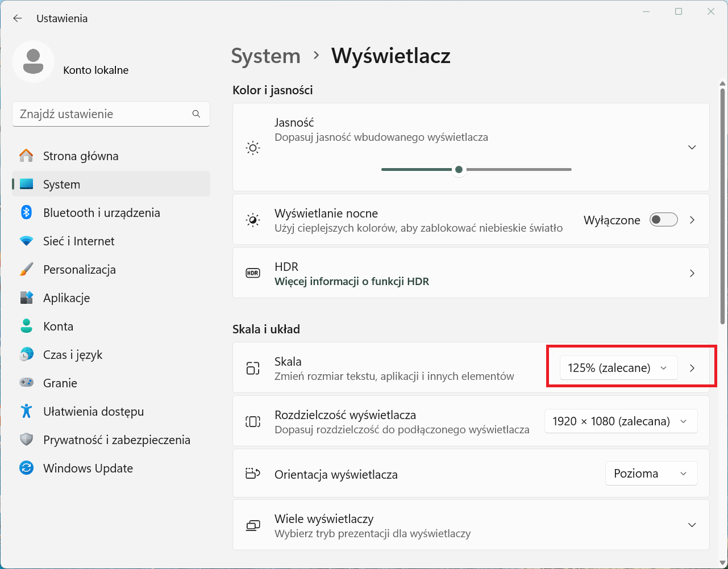This screenshot has width=728, height=569.
Task: Click the Znajdź ustawienie search field
Action: point(111,114)
